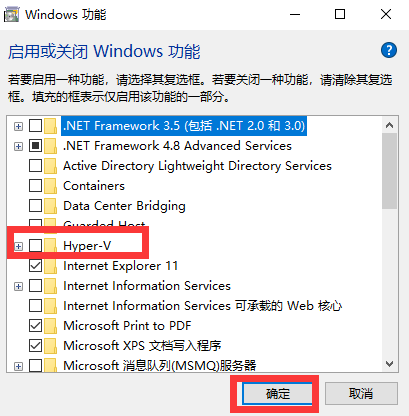Image resolution: width=409 pixels, height=416 pixels.
Task: Tick the Containers checkbox
Action: coord(35,186)
